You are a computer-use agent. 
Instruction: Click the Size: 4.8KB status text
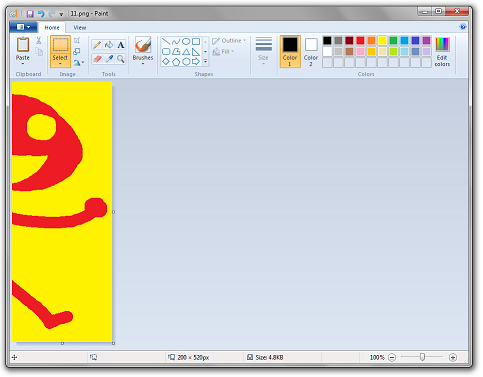[x=269, y=357]
